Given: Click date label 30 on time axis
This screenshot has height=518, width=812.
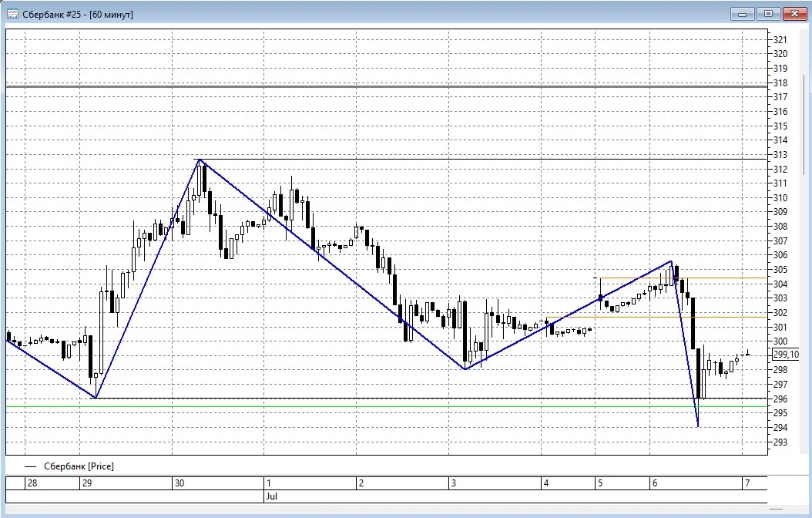Looking at the screenshot, I should [180, 483].
